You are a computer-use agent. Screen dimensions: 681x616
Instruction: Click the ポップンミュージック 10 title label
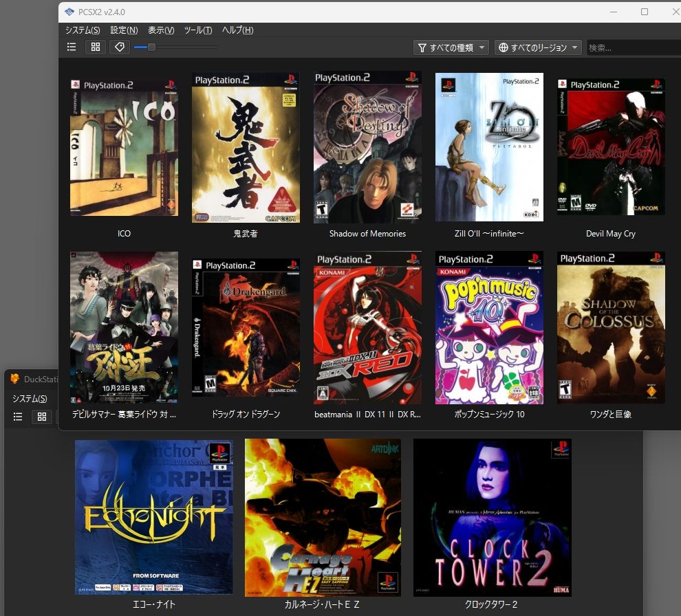pos(489,414)
